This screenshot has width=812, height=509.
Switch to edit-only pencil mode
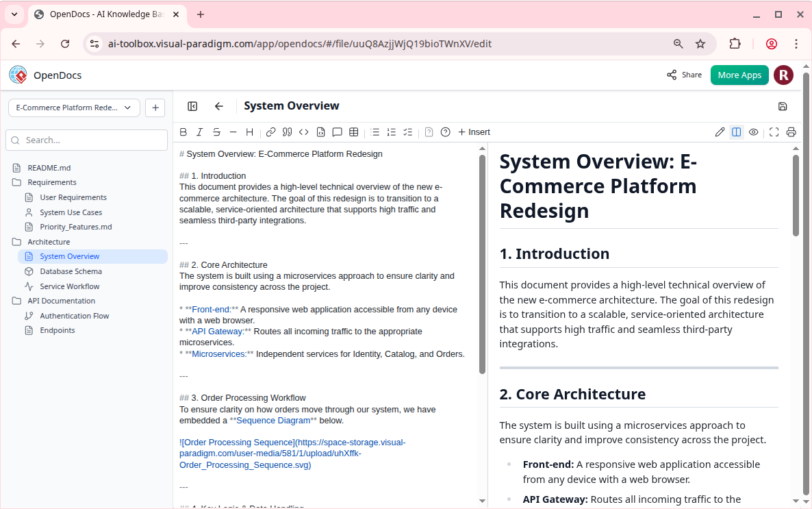[720, 132]
